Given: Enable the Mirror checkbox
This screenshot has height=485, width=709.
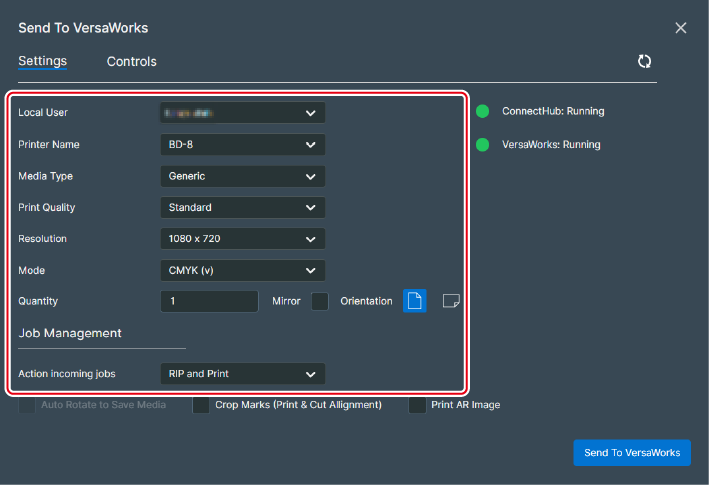Looking at the screenshot, I should click(319, 301).
